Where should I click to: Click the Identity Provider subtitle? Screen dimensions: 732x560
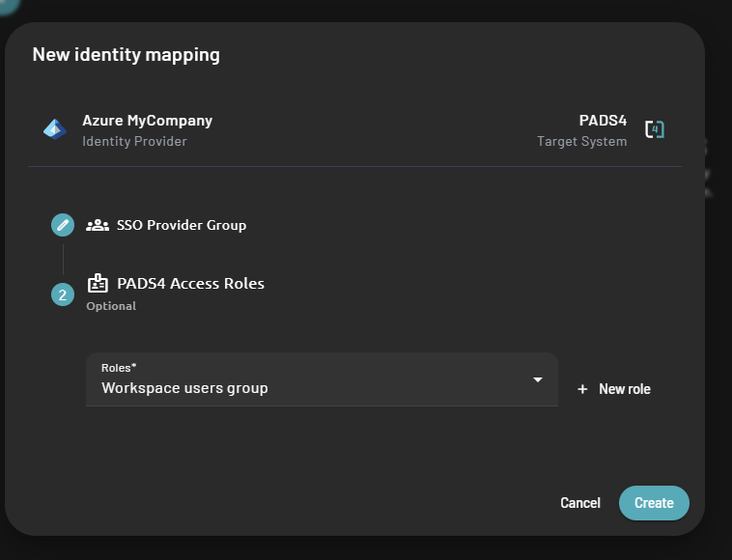click(x=134, y=141)
